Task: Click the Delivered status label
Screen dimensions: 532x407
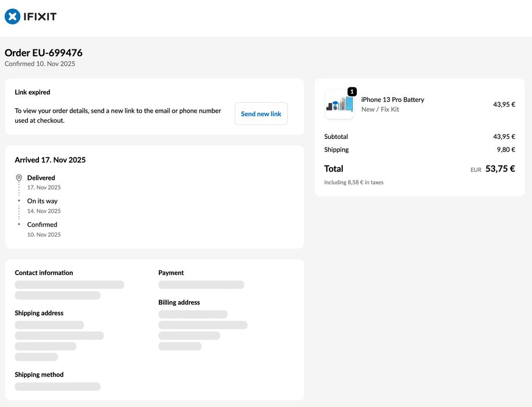Action: [x=41, y=177]
